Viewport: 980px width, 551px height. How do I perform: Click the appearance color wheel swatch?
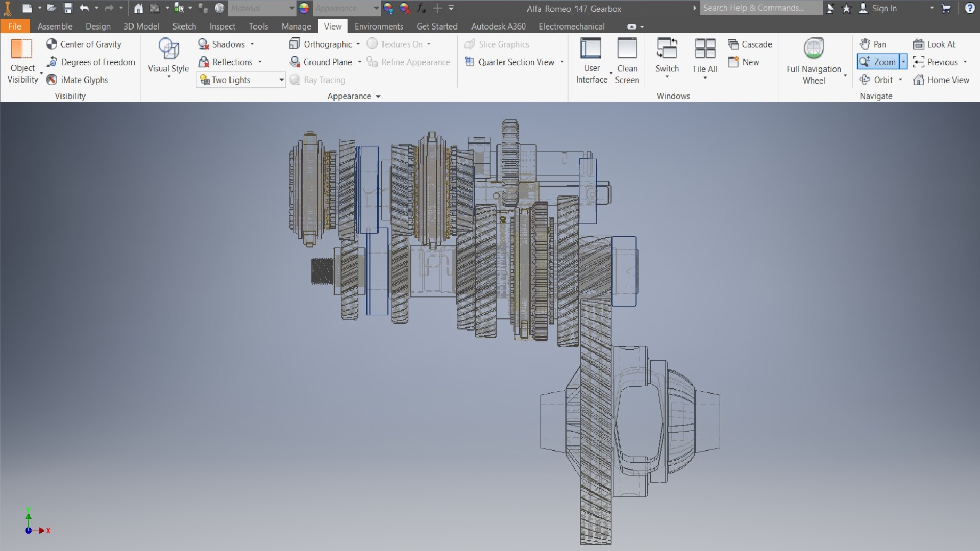[x=304, y=8]
